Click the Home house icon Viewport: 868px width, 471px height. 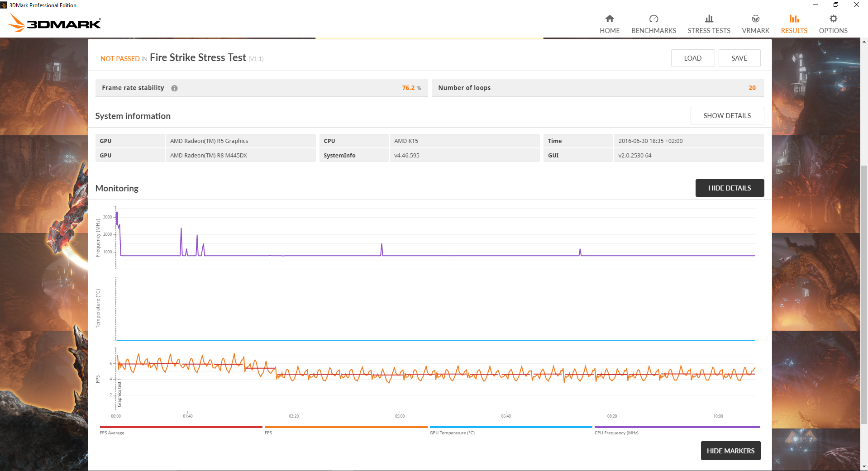610,19
